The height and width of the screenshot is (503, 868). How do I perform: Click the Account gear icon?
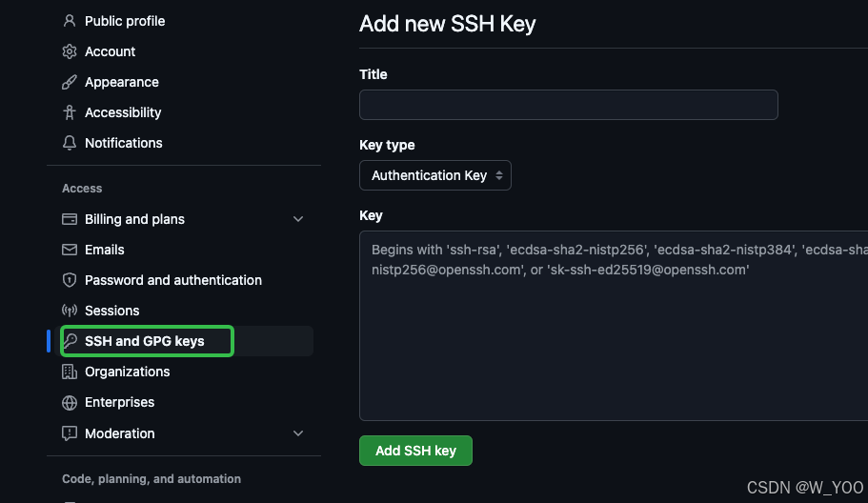(70, 51)
